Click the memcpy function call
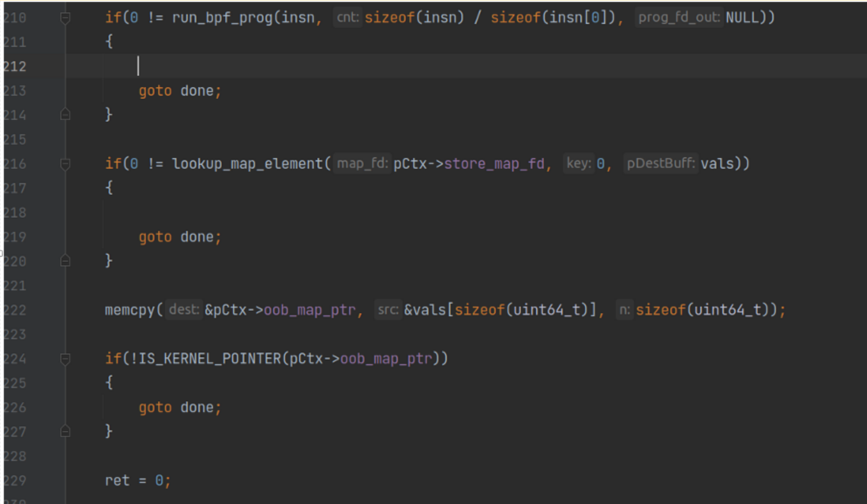 (x=130, y=310)
